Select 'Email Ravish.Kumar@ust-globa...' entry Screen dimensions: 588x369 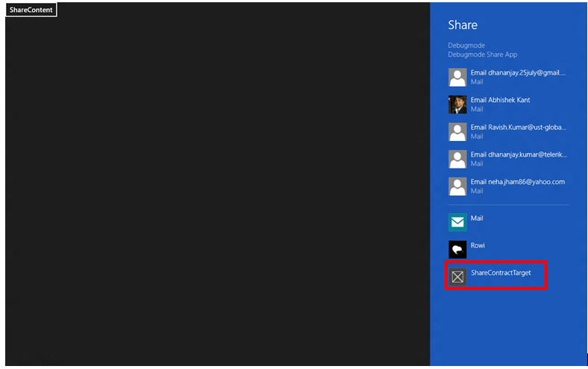518,127
